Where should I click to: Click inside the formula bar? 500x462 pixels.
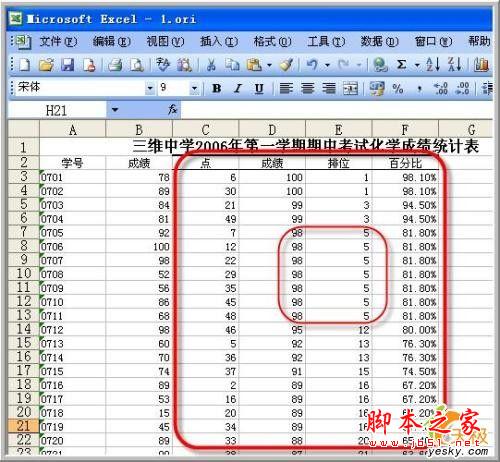pyautogui.click(x=337, y=110)
